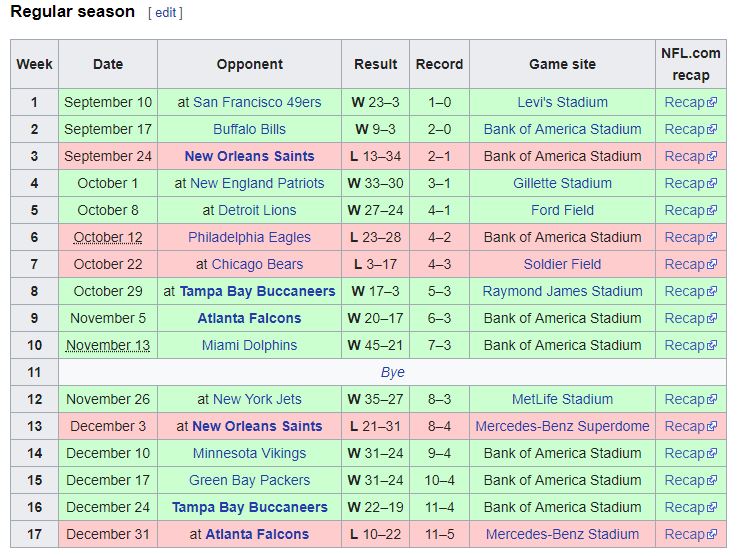Image resolution: width=746 pixels, height=556 pixels.
Task: Select the Philadelphia Eagles link
Action: click(249, 237)
